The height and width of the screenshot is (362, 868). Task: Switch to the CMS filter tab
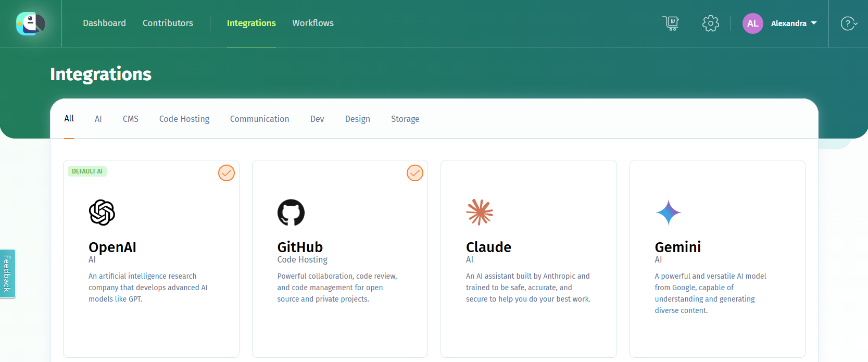(x=131, y=119)
